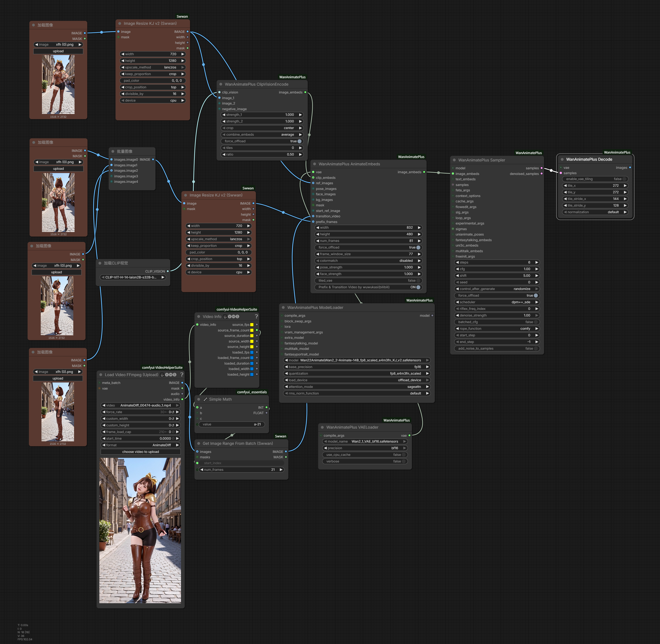Screen dimensions: 660x644
Task: Enable use_cpu_cache in the VAELoader
Action: click(365, 455)
